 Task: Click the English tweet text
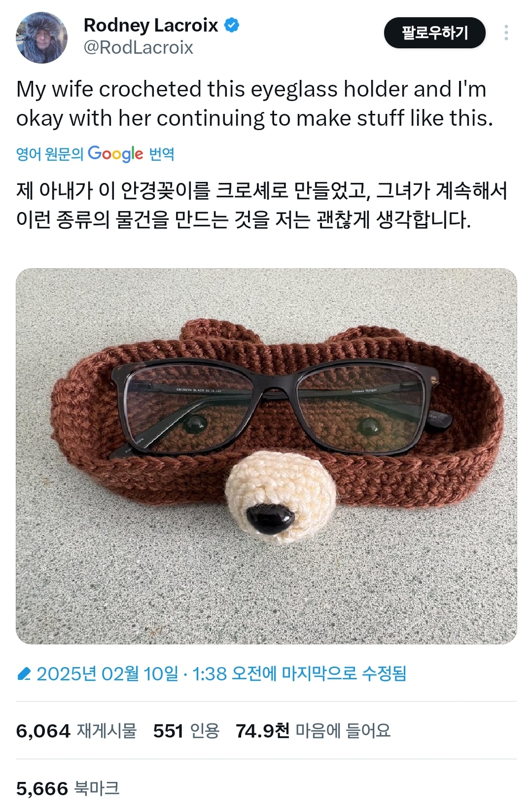click(x=255, y=104)
